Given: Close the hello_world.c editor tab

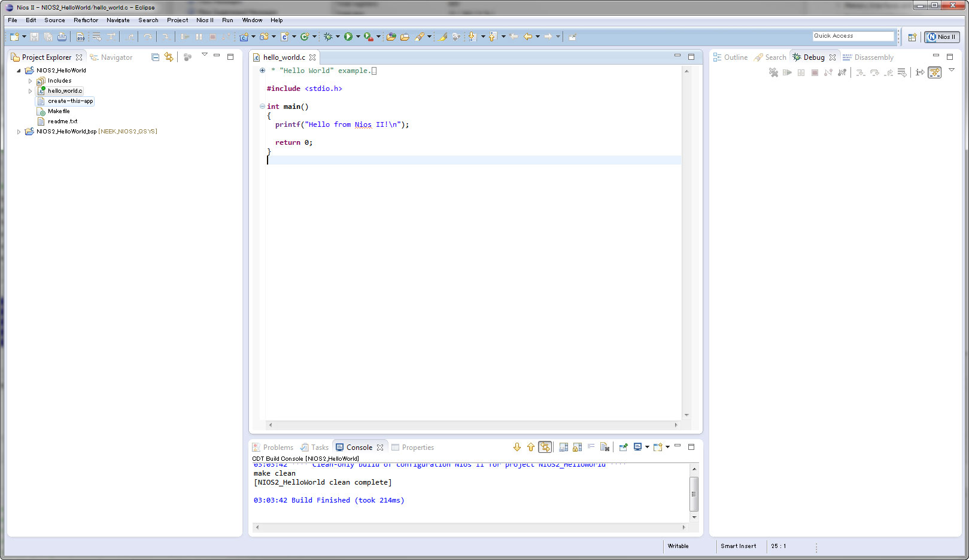Looking at the screenshot, I should pos(312,57).
